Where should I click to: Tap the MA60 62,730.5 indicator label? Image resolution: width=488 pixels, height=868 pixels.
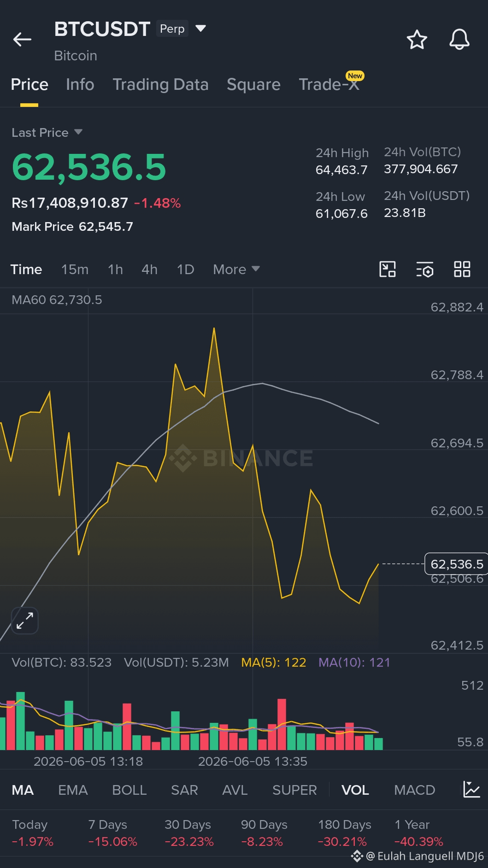[x=57, y=300]
